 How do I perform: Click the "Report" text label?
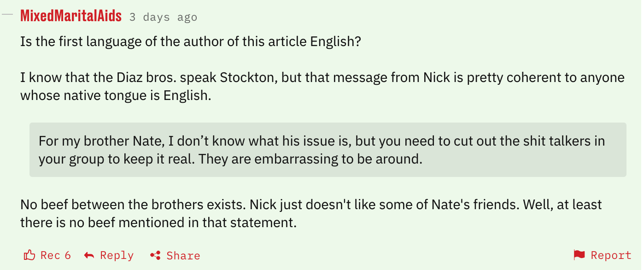coord(611,255)
